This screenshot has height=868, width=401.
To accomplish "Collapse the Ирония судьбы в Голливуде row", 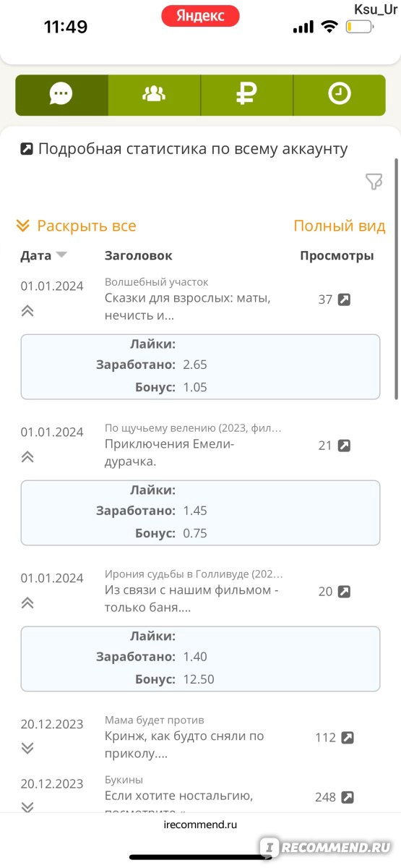I will [x=27, y=603].
